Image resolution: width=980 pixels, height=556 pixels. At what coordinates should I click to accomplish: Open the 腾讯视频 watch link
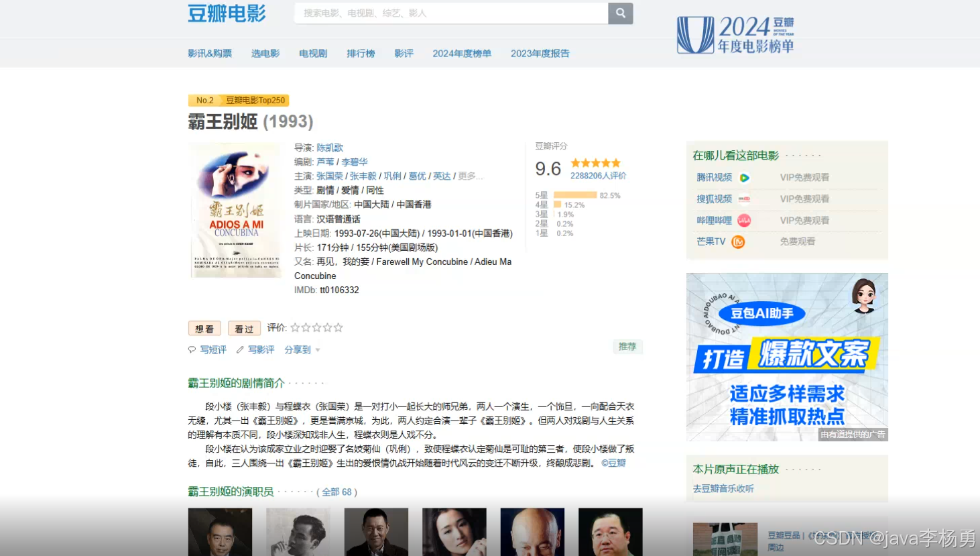point(715,178)
